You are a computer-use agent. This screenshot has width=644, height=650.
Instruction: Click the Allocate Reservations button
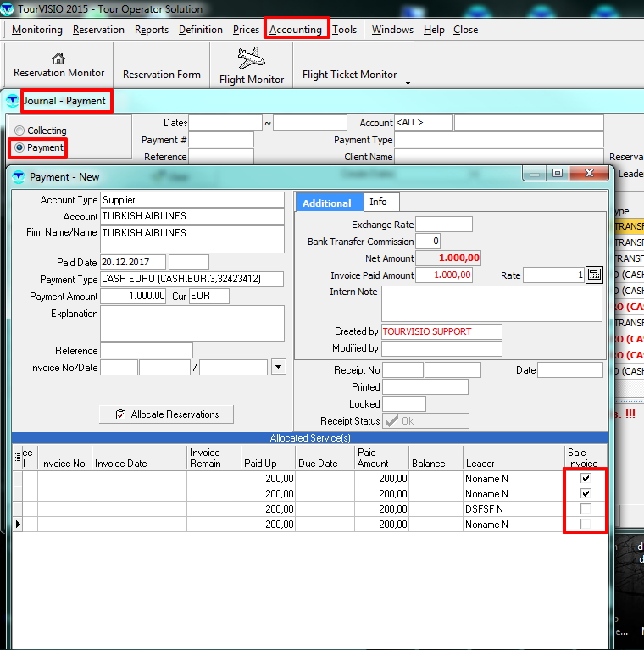coord(166,414)
